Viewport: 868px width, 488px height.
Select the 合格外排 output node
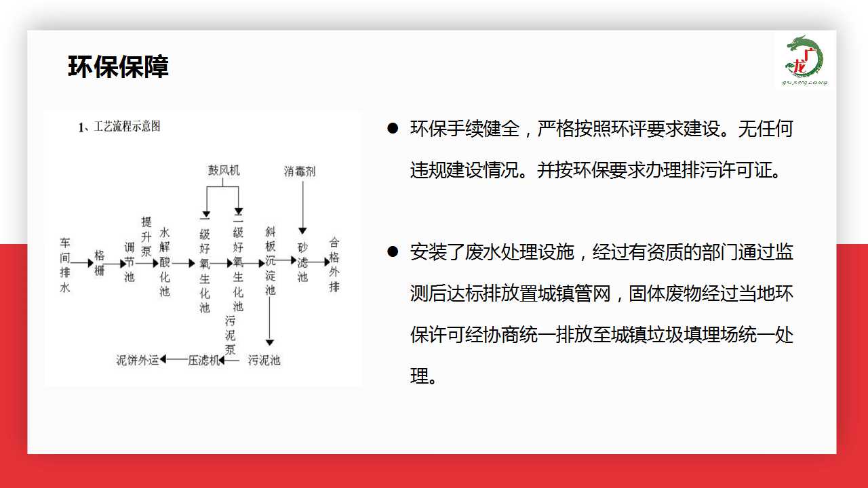(x=334, y=264)
